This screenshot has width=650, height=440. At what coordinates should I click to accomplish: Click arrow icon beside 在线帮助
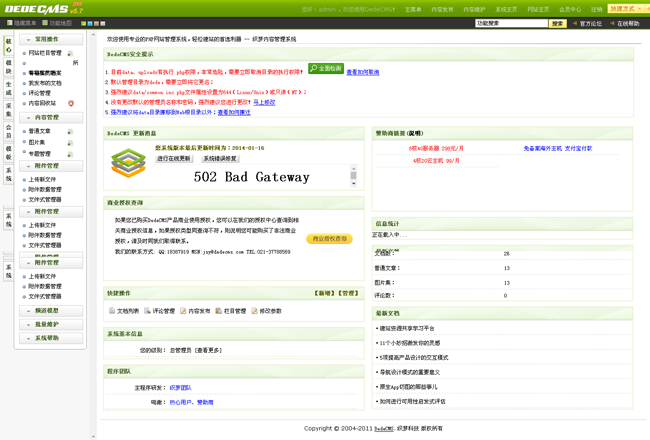click(612, 23)
